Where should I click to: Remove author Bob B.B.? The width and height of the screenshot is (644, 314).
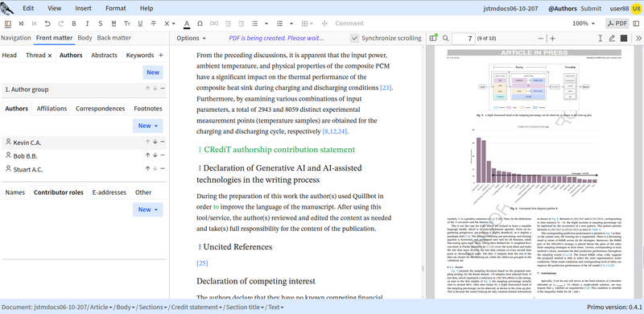click(163, 155)
